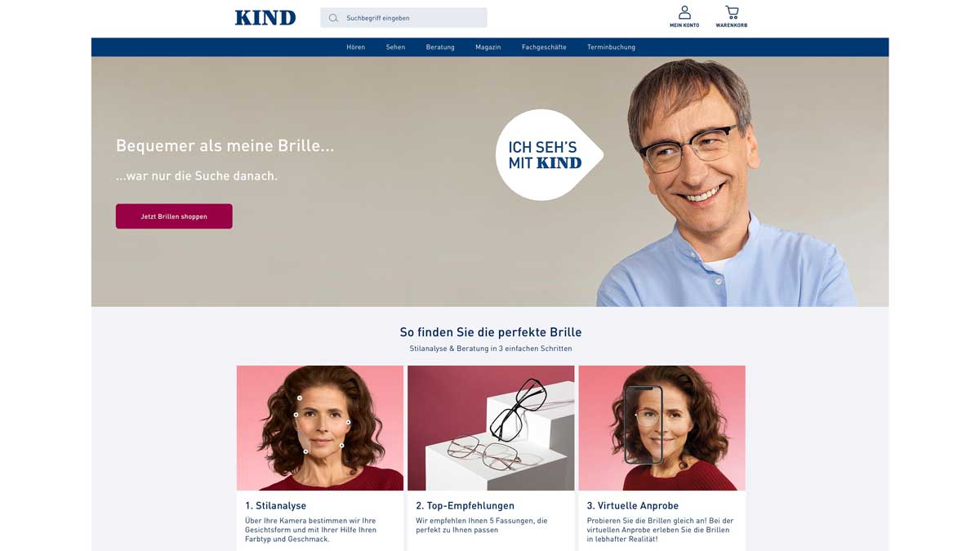The height and width of the screenshot is (551, 980).
Task: Select the Magazin navigation item
Action: point(488,47)
